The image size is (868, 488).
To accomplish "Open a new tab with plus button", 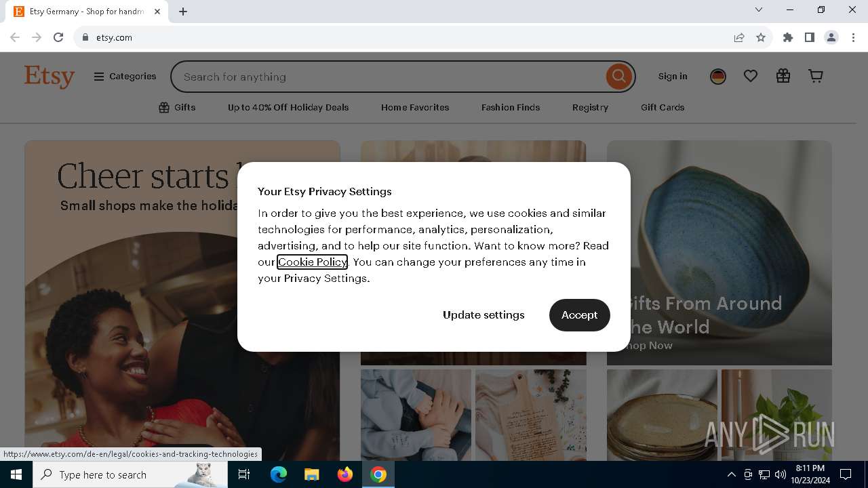I will coord(183,12).
